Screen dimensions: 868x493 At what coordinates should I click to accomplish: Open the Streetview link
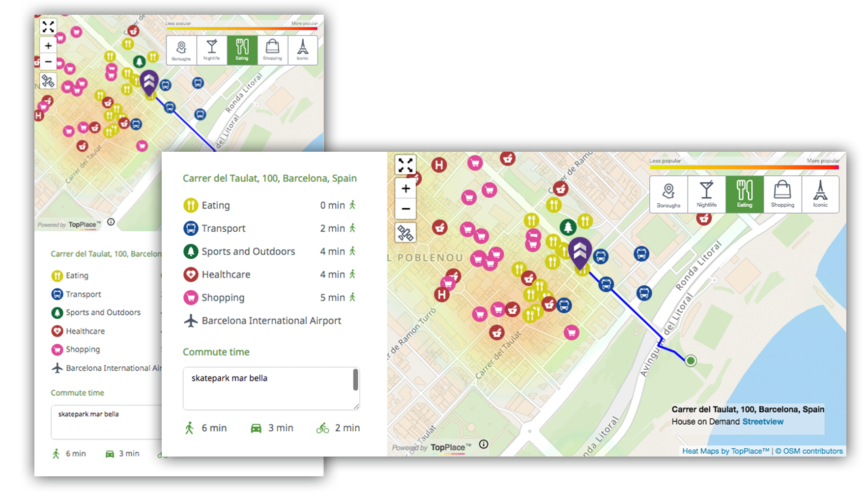[x=763, y=422]
